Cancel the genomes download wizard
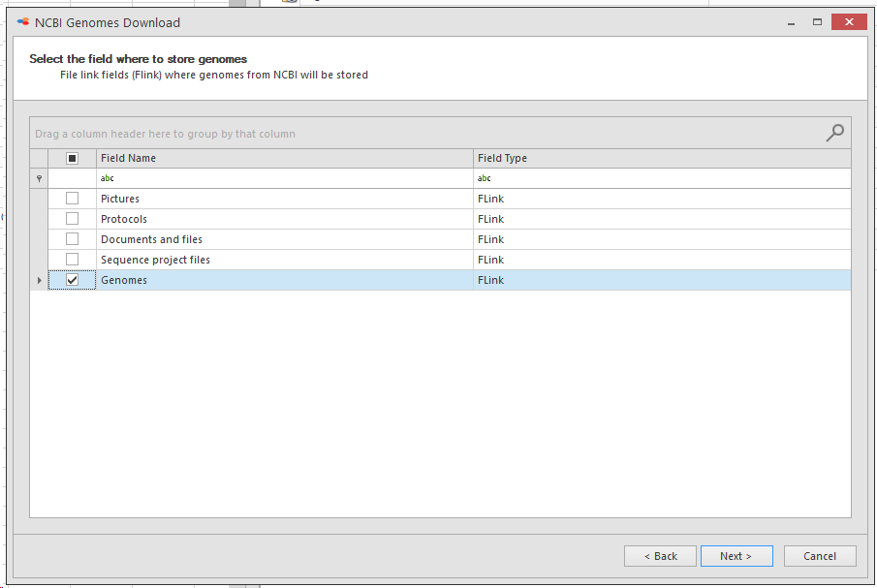Screen dimensions: 877x588 tap(820, 556)
